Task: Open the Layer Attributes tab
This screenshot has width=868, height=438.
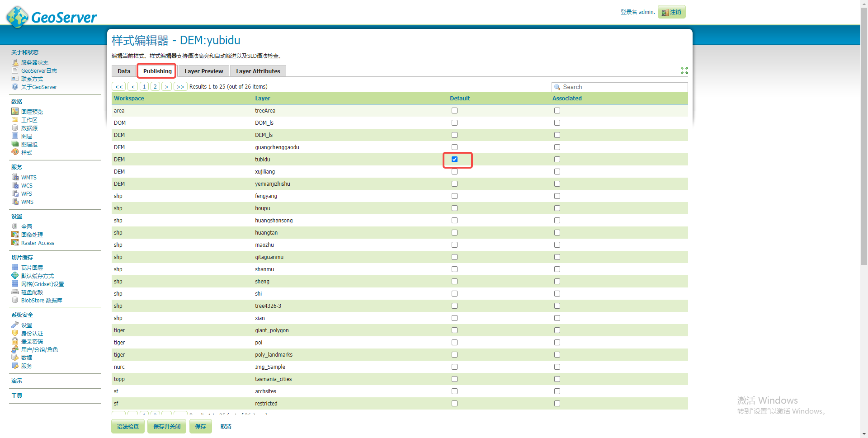Action: pos(258,71)
